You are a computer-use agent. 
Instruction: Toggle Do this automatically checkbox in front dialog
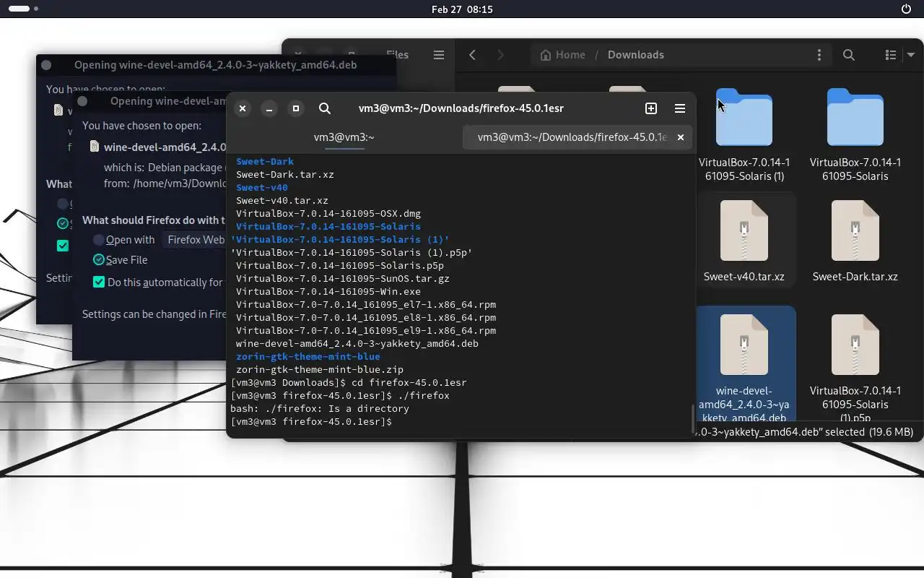[99, 282]
